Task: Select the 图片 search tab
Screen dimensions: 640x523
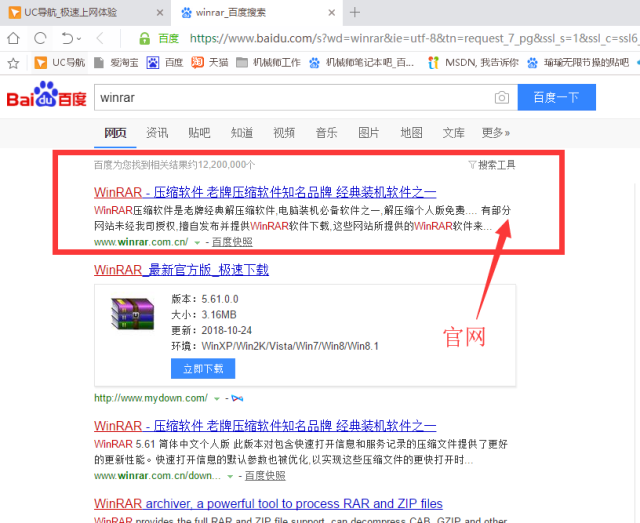Action: tap(369, 133)
